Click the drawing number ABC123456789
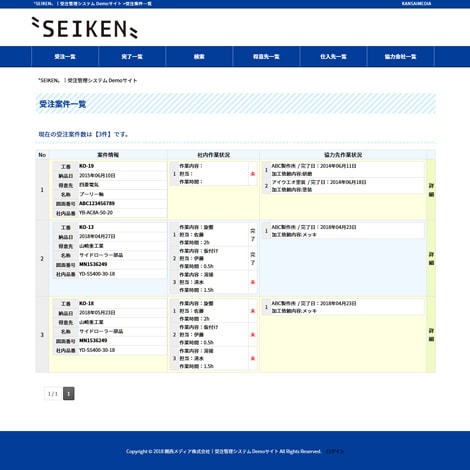This screenshot has width=470, height=470. point(97,203)
